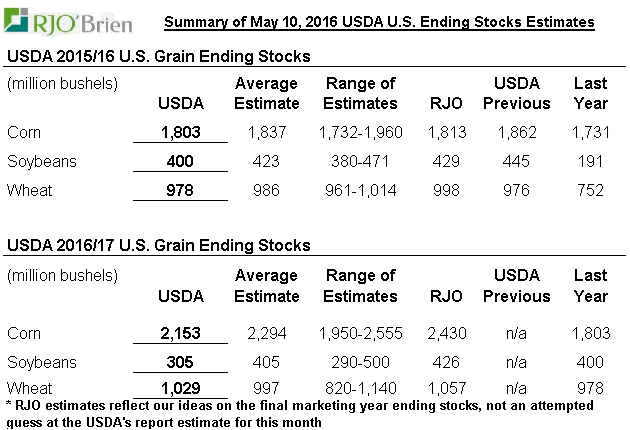The width and height of the screenshot is (630, 430).
Task: Click the 2015/16 Wheat USDA value 978
Action: point(181,191)
